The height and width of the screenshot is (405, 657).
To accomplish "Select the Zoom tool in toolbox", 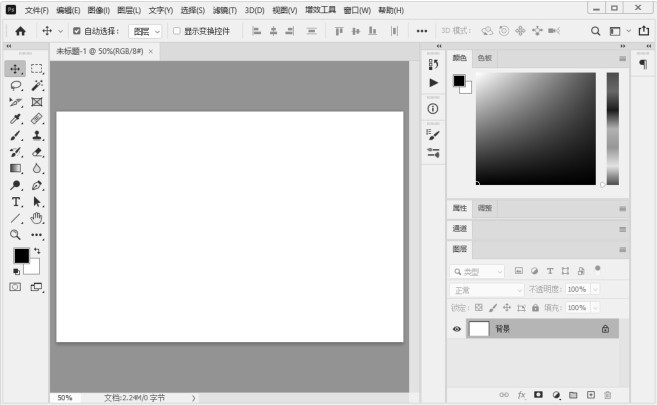I will [x=16, y=234].
